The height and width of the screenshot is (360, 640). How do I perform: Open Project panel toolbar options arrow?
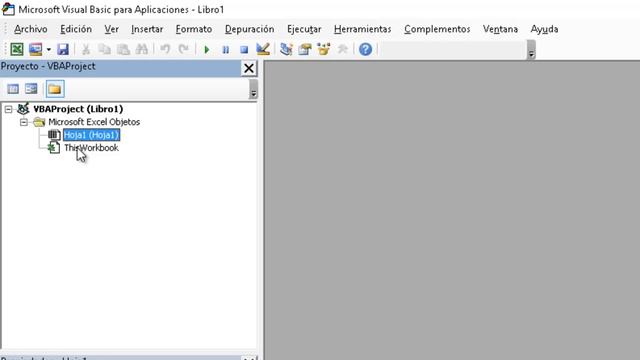pyautogui.click(x=253, y=89)
